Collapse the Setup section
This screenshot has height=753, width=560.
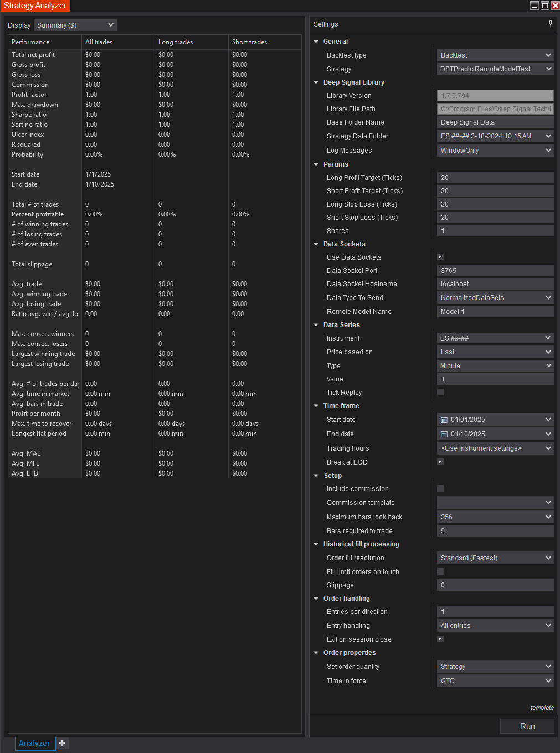[x=316, y=476]
